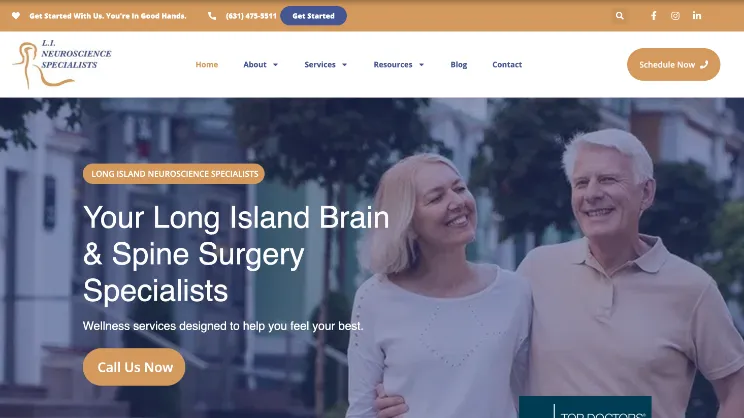Click the phone icon in Schedule Now
This screenshot has height=418, width=744.
(x=704, y=65)
